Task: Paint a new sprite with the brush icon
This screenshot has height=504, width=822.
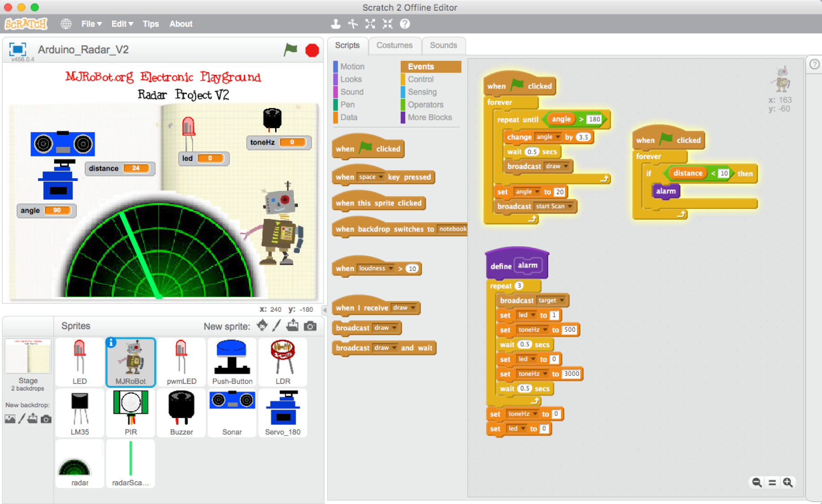Action: (x=277, y=326)
